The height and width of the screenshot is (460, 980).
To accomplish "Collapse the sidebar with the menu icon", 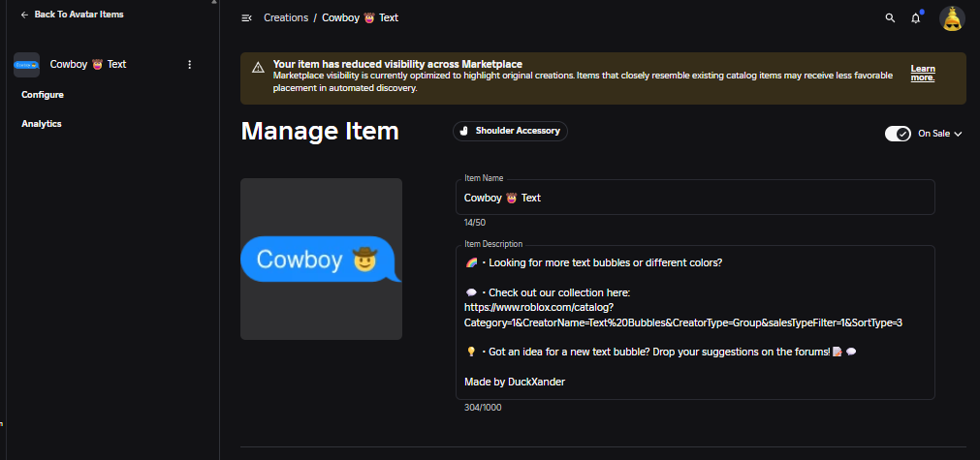I will coord(246,18).
